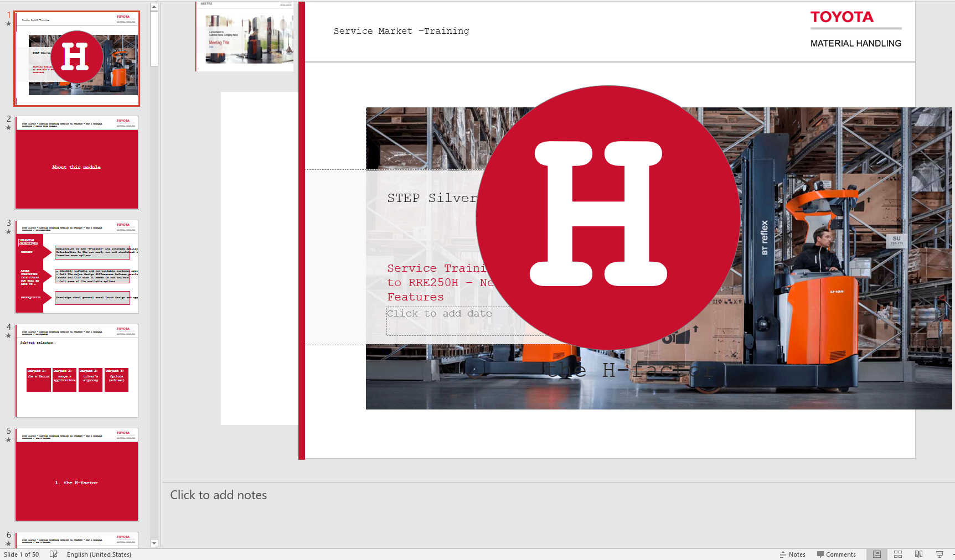The height and width of the screenshot is (560, 955).
Task: Click the animation star under slide 3 number
Action: tap(8, 232)
